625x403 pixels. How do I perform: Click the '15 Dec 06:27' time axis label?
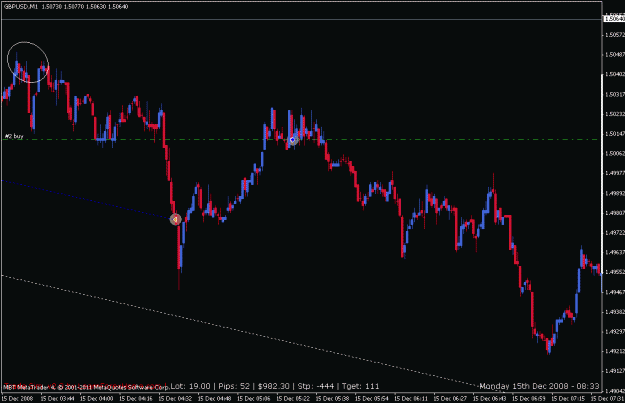pos(450,398)
